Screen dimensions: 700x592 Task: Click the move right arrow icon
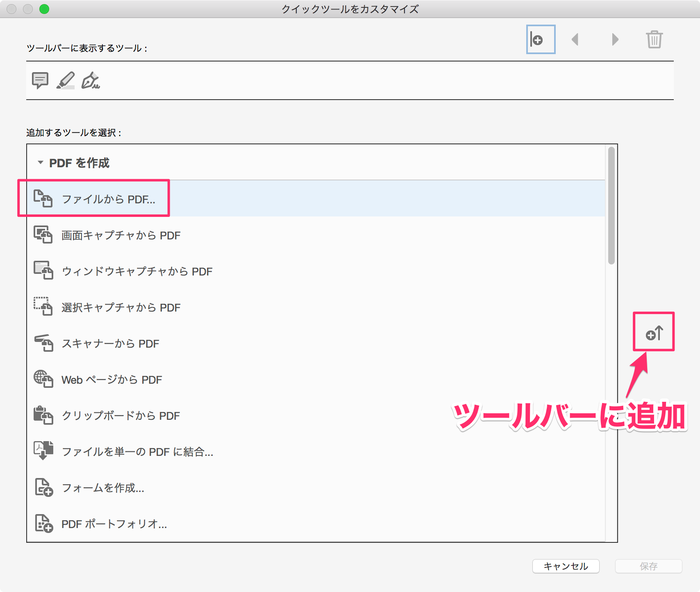coord(615,39)
